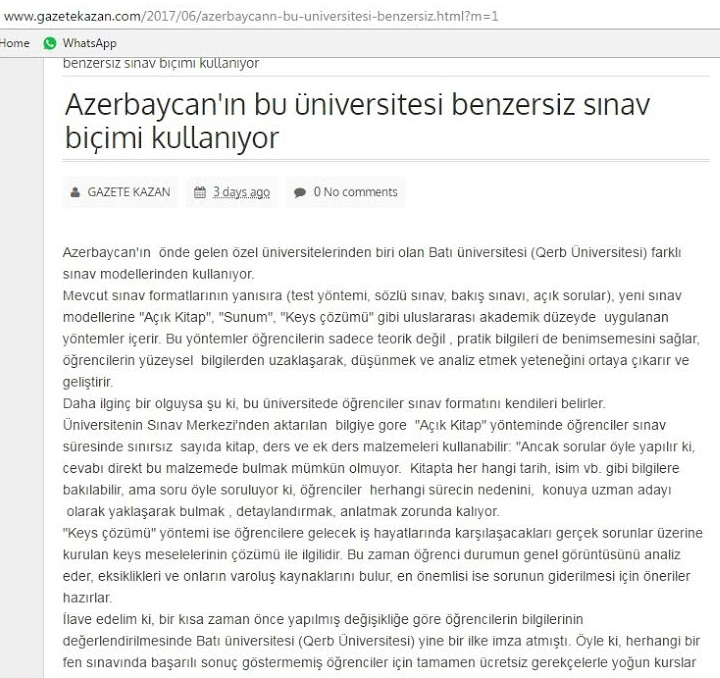The width and height of the screenshot is (720, 678).
Task: Click the paragraph starting 'Üniversitenin Sınav Merkezi'nden'
Action: click(379, 468)
